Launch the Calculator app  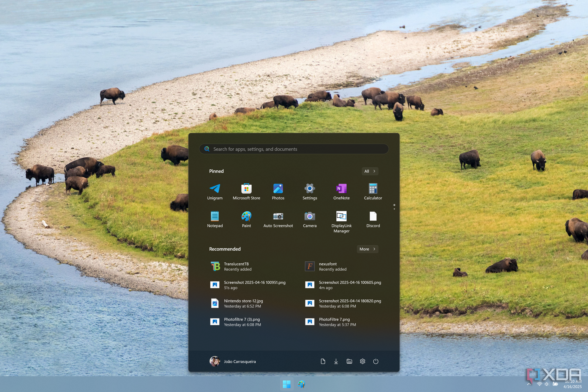pyautogui.click(x=373, y=191)
